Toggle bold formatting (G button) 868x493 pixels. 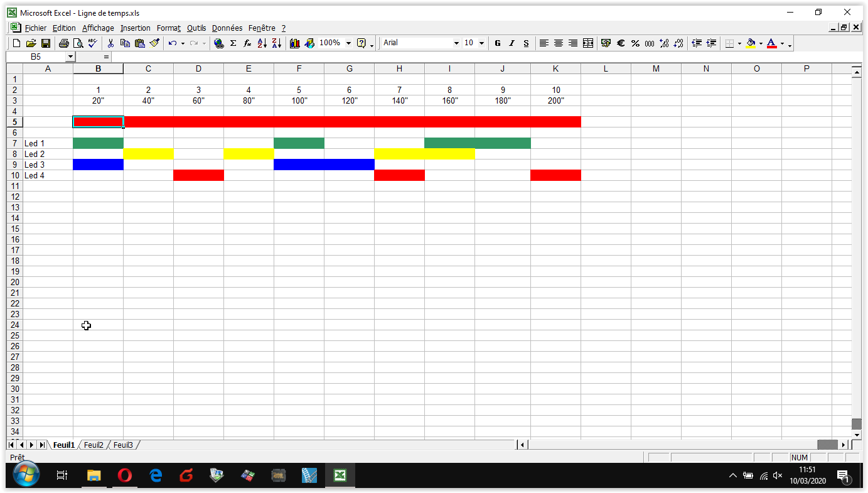coord(498,43)
